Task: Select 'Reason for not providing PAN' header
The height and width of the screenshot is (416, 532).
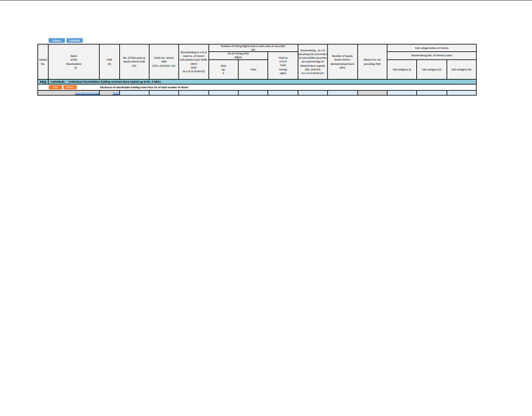Action: [372, 62]
